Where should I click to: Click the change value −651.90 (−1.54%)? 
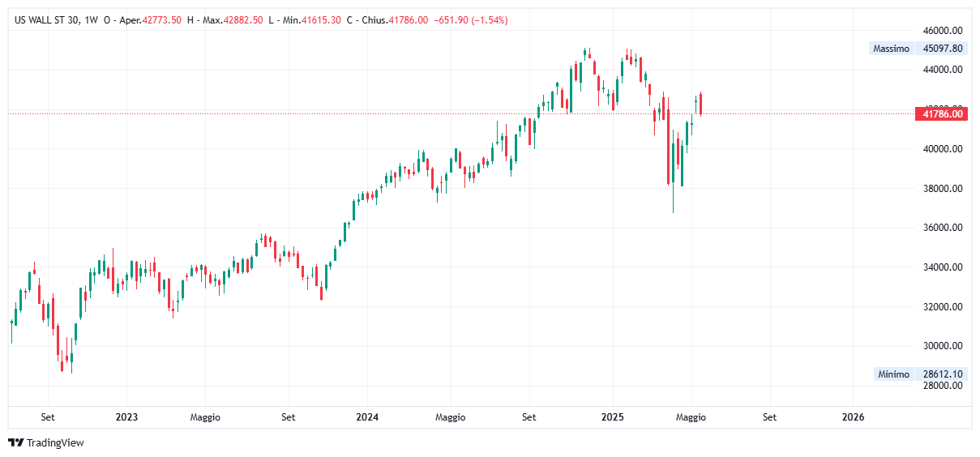tap(470, 20)
